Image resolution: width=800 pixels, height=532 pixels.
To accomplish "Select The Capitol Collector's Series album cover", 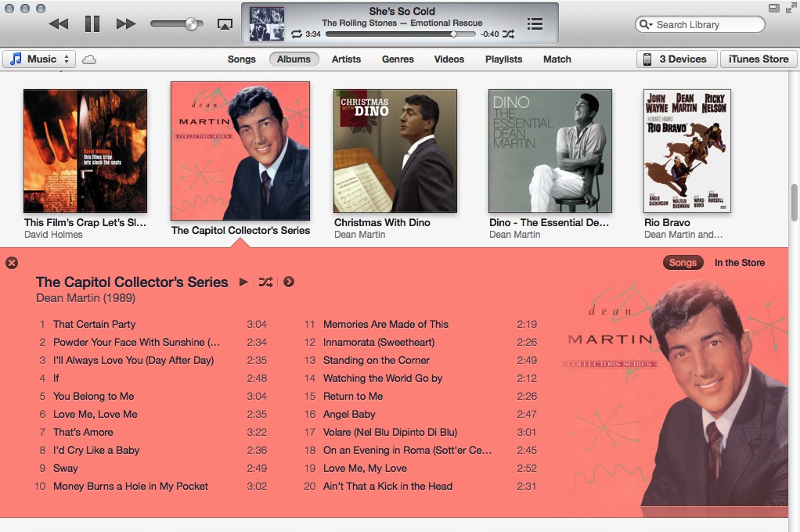I will click(x=240, y=151).
